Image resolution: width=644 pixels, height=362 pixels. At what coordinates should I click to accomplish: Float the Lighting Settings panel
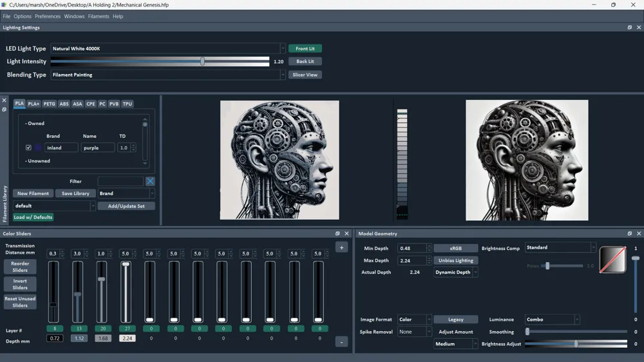click(629, 28)
